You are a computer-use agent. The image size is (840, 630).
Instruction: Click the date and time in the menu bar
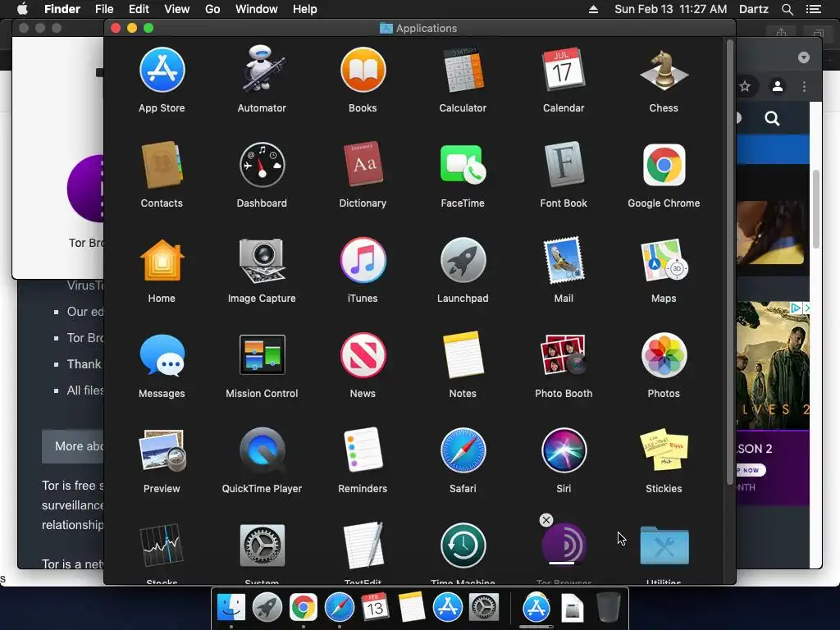click(671, 9)
